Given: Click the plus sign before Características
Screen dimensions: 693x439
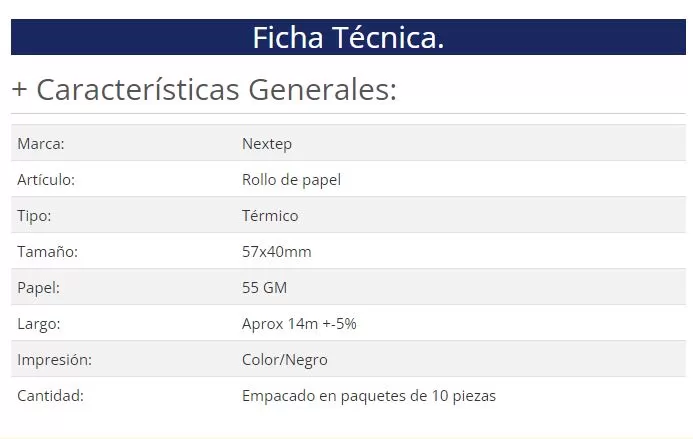Looking at the screenshot, I should [19, 90].
